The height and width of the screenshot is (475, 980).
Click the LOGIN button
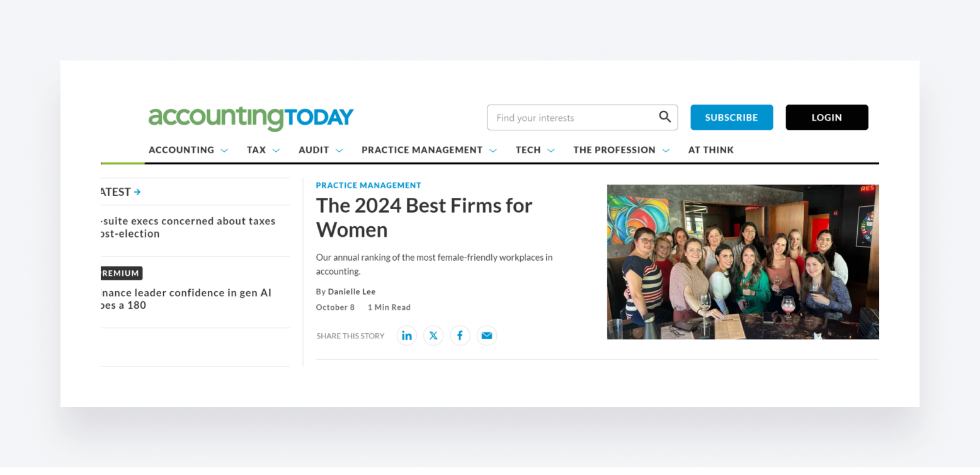click(826, 117)
